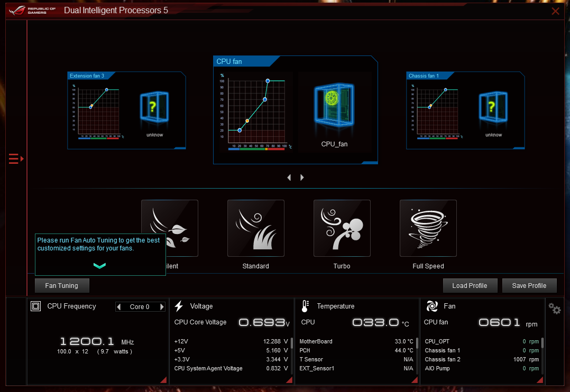Click the EXT_Sensor1 row
This screenshot has width=570, height=392.
pyautogui.click(x=356, y=368)
